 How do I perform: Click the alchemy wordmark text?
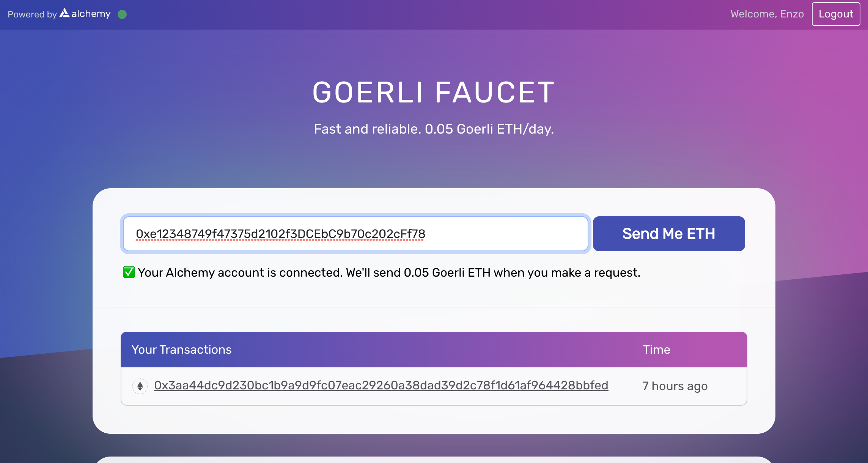click(91, 14)
